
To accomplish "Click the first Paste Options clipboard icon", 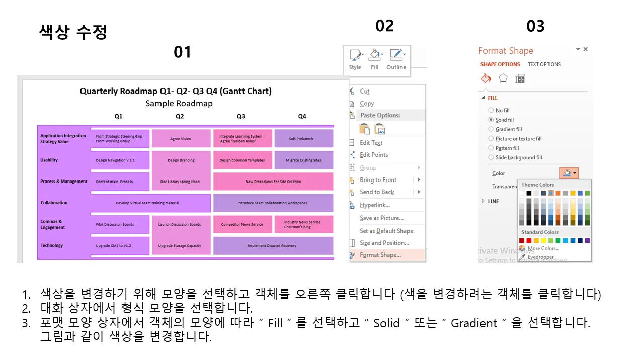I will click(365, 129).
